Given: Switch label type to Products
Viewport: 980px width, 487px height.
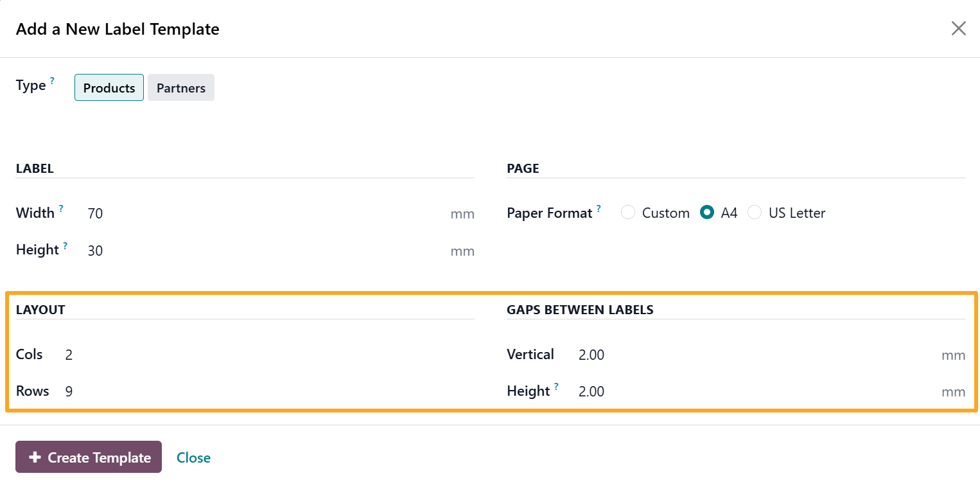Looking at the screenshot, I should [109, 88].
